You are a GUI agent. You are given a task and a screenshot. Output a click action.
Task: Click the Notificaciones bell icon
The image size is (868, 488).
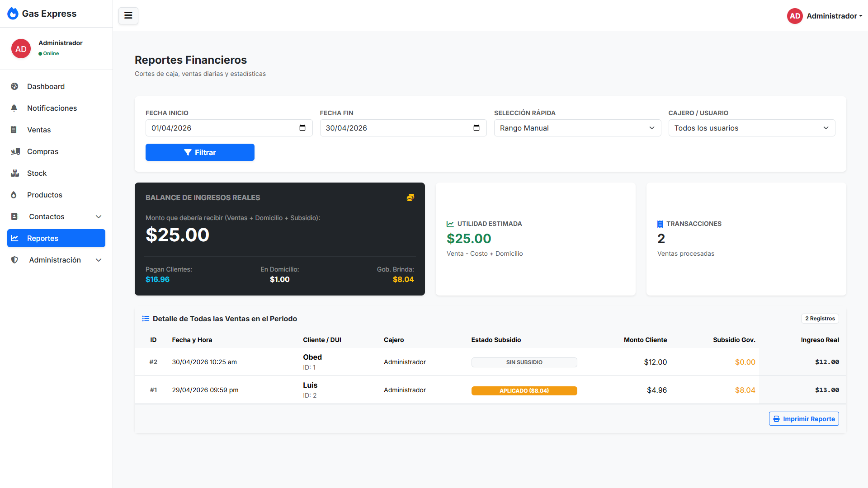pyautogui.click(x=14, y=108)
